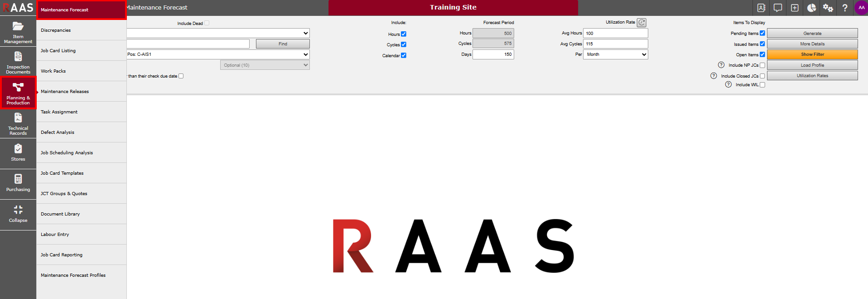
Task: Open the contacts address book icon
Action: tap(761, 8)
